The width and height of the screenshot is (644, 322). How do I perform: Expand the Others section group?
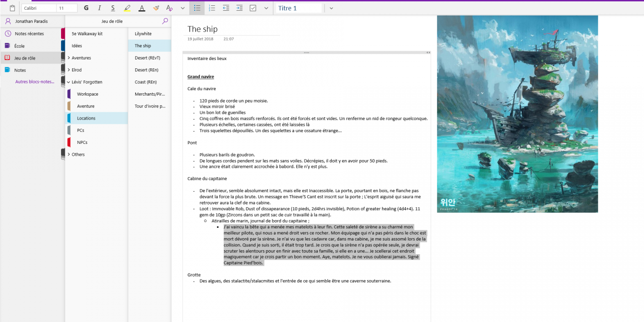point(69,155)
